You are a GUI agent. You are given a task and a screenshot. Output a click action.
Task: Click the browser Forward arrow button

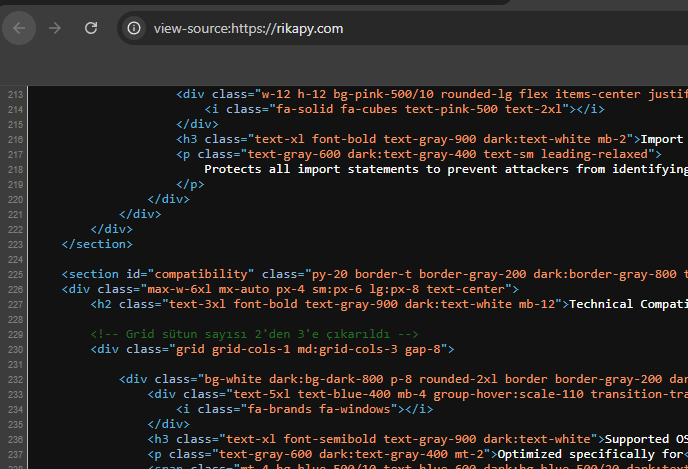55,29
